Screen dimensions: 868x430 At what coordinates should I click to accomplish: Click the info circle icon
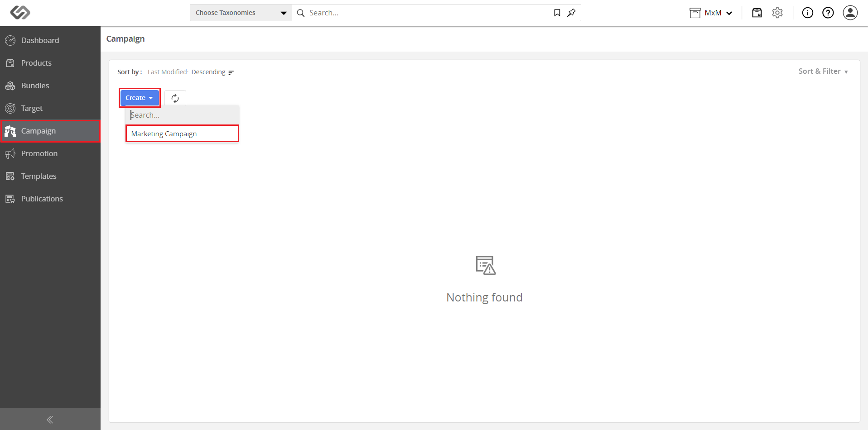coord(808,13)
